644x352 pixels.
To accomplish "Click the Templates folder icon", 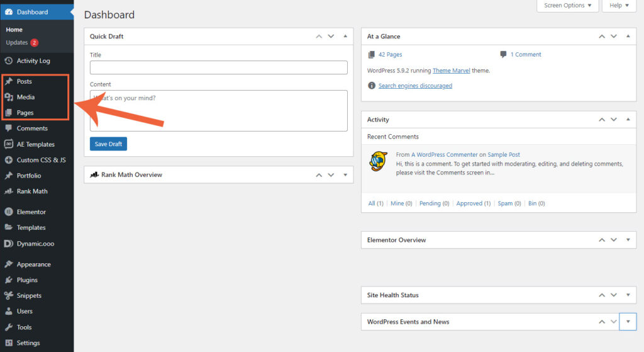I will coord(9,227).
